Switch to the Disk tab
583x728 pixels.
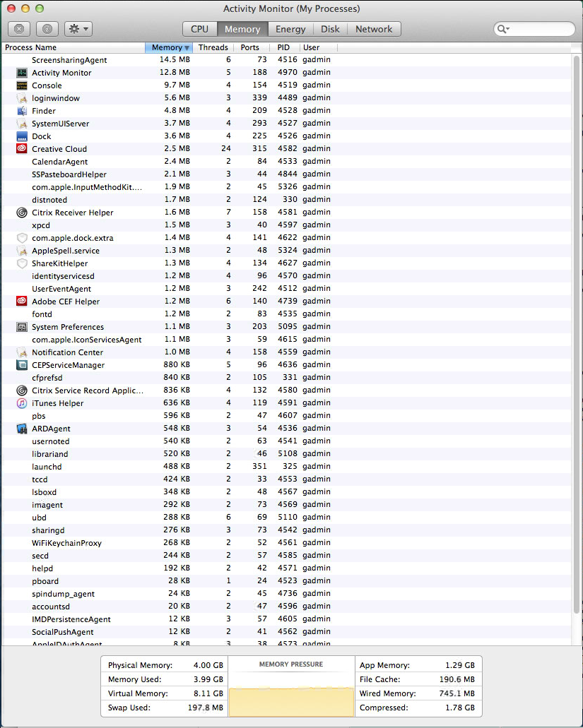[330, 29]
